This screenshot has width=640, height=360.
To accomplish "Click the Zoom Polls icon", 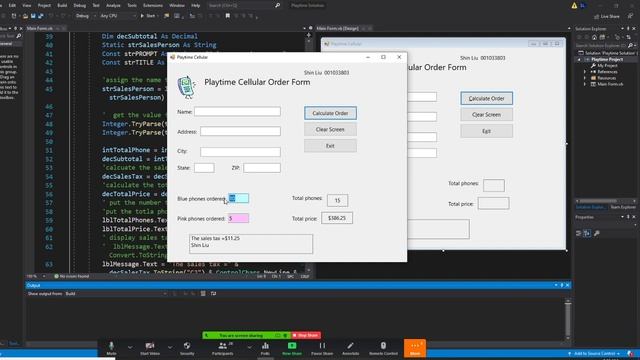I will click(265, 346).
